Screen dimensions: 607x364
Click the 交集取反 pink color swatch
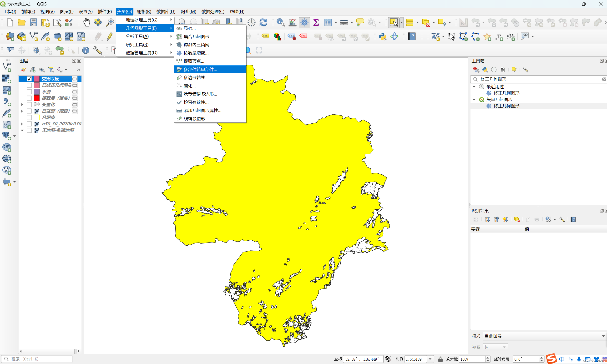[x=36, y=79]
